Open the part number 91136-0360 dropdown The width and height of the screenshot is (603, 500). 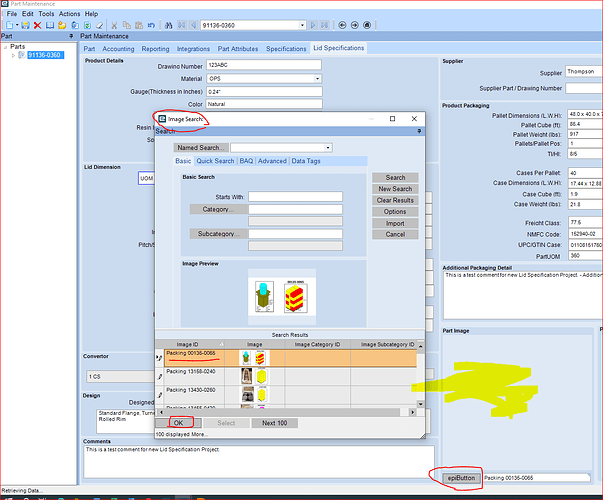302,25
